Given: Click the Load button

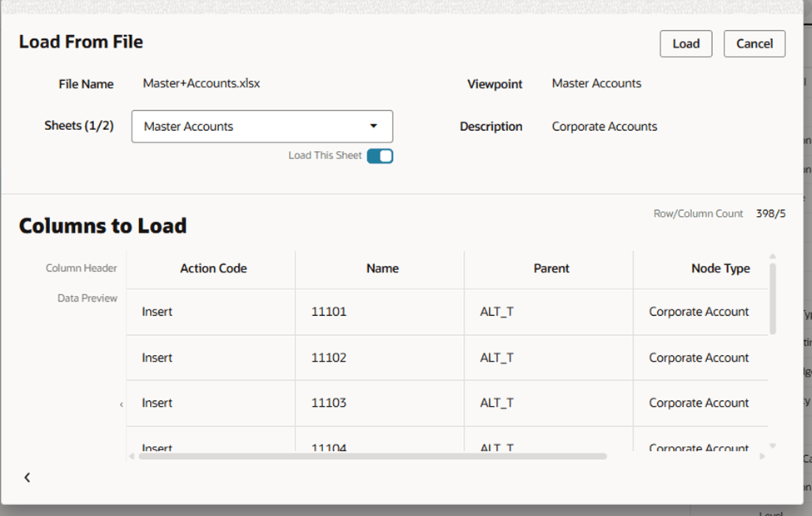Looking at the screenshot, I should coord(685,44).
